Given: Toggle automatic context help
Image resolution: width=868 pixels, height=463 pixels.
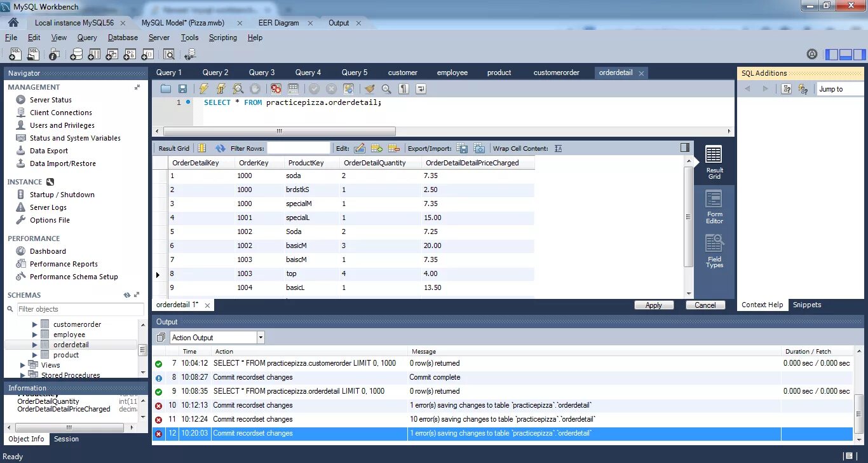Looking at the screenshot, I should click(x=803, y=89).
